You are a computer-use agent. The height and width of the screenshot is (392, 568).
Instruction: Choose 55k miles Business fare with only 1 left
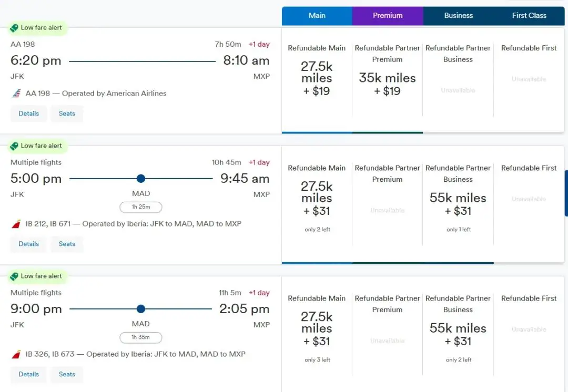pyautogui.click(x=458, y=205)
